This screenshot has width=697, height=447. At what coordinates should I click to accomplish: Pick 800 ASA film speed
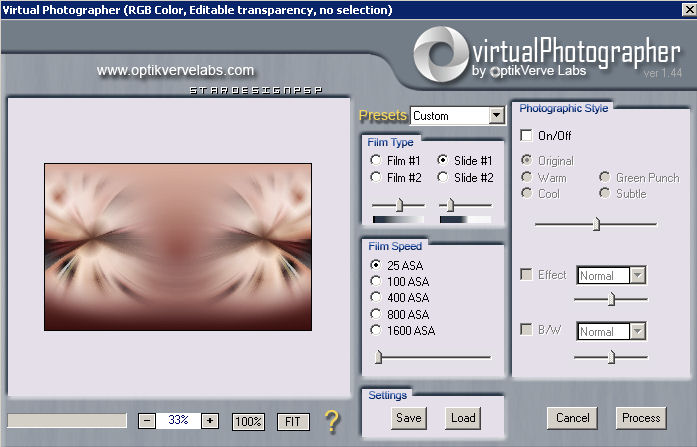pyautogui.click(x=376, y=314)
